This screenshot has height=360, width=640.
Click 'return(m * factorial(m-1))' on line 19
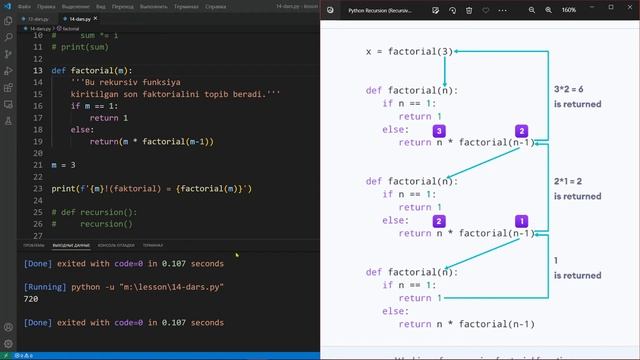click(151, 142)
